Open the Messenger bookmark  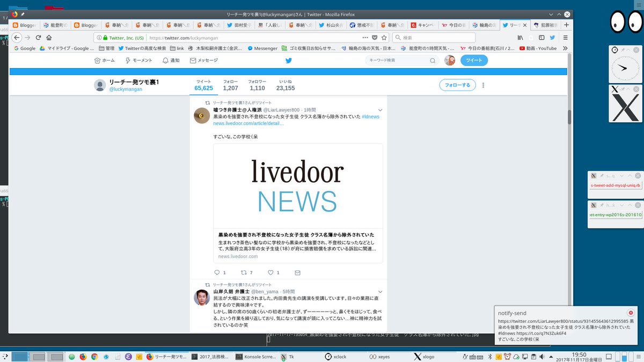[262, 48]
